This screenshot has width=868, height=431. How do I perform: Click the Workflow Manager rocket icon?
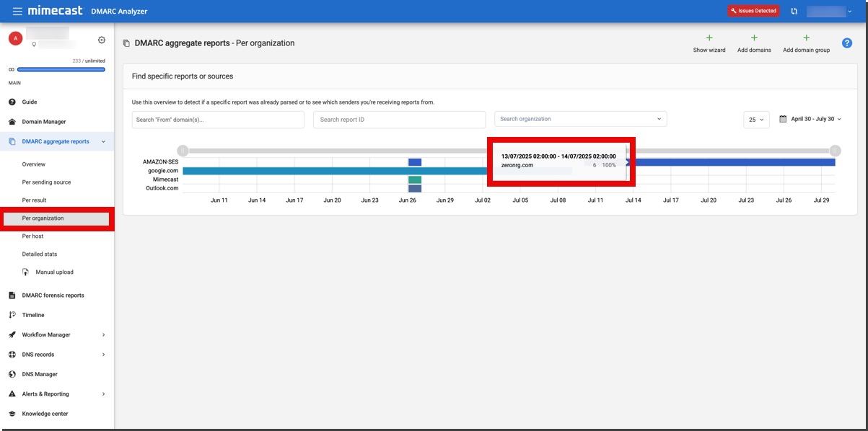(12, 334)
